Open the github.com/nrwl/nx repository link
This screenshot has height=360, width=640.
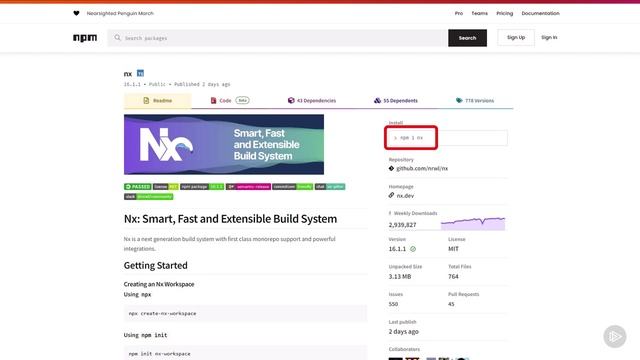pos(422,168)
